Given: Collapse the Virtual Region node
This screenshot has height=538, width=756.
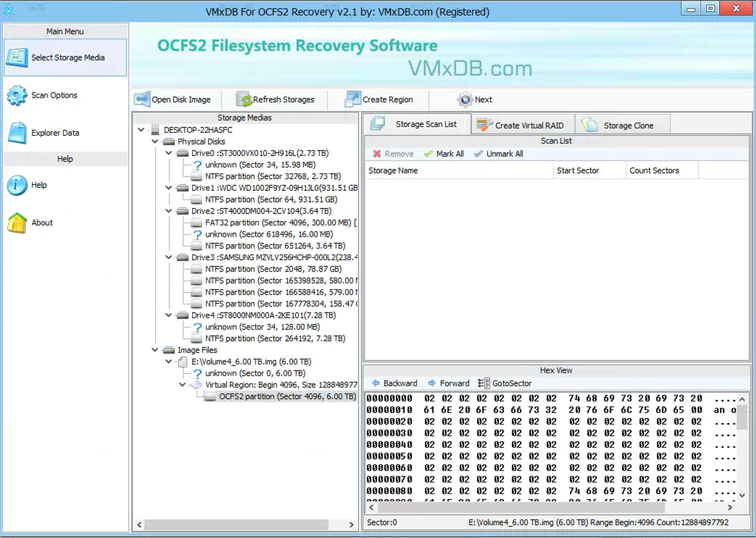Looking at the screenshot, I should tap(182, 384).
